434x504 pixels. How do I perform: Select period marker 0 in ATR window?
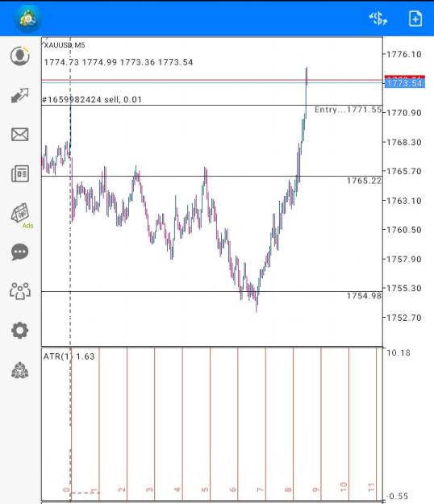66,489
